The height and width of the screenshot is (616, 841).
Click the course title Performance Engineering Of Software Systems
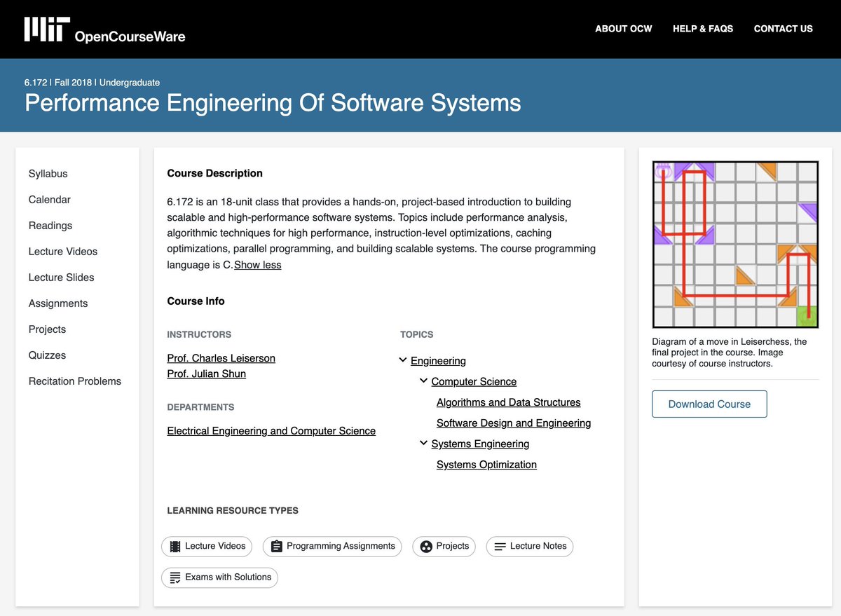coord(273,103)
